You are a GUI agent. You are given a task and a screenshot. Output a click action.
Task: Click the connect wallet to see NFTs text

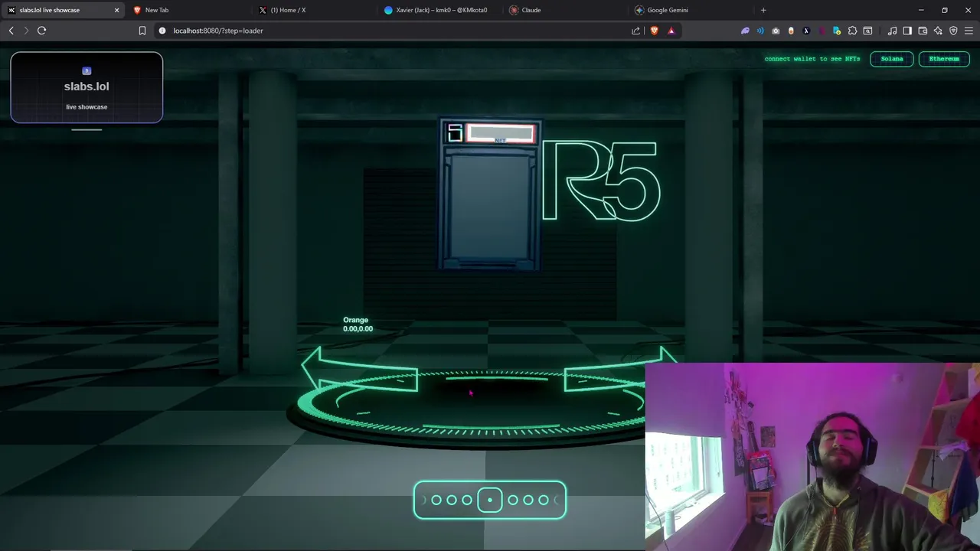coord(812,59)
